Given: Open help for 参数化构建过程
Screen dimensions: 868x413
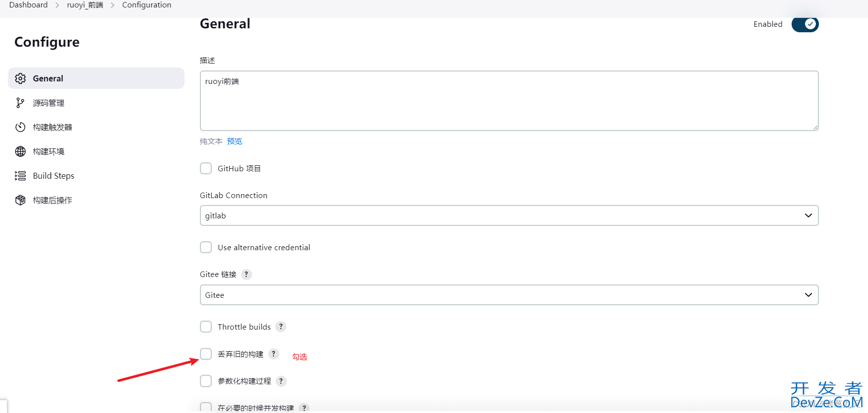Looking at the screenshot, I should pos(281,381).
